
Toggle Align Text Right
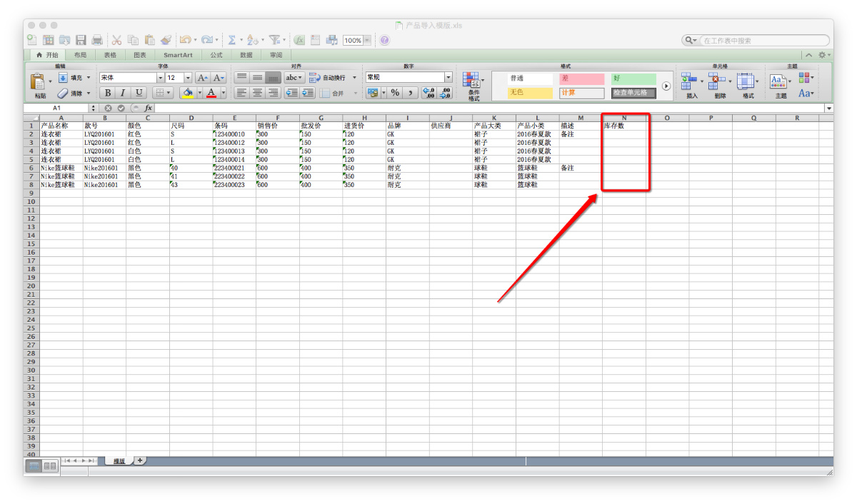(273, 93)
